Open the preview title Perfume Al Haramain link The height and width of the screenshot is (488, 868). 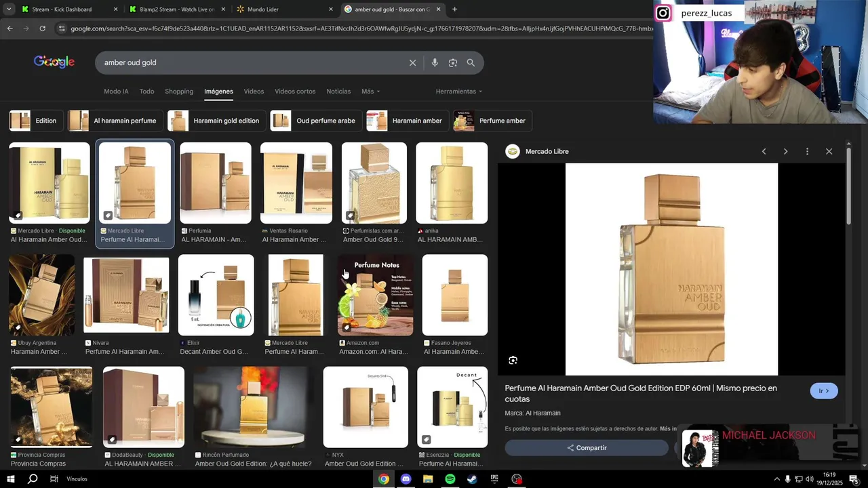[x=641, y=394]
